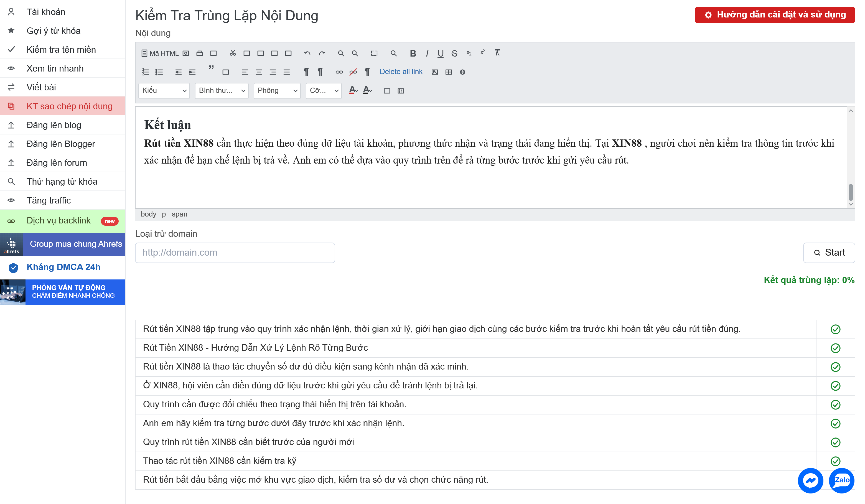Viewport: 865px width, 504px height.
Task: Click the unlink icon with red slash
Action: (353, 72)
